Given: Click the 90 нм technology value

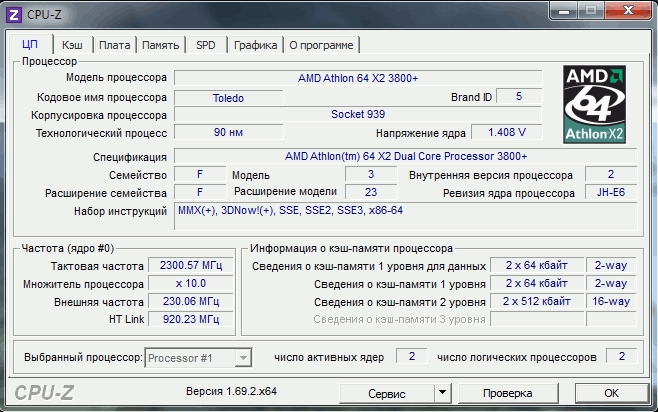Looking at the screenshot, I should click(x=228, y=132).
